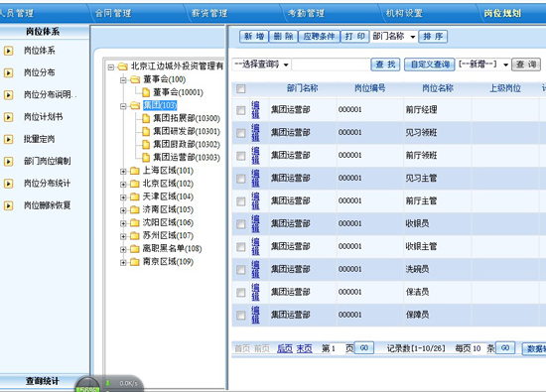Check the box for 前厅领班 row
The width and height of the screenshot is (546, 392).
pos(240,156)
